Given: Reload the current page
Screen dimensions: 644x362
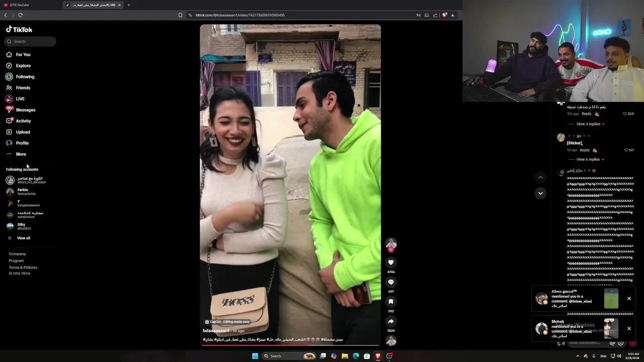Looking at the screenshot, I should (21, 15).
